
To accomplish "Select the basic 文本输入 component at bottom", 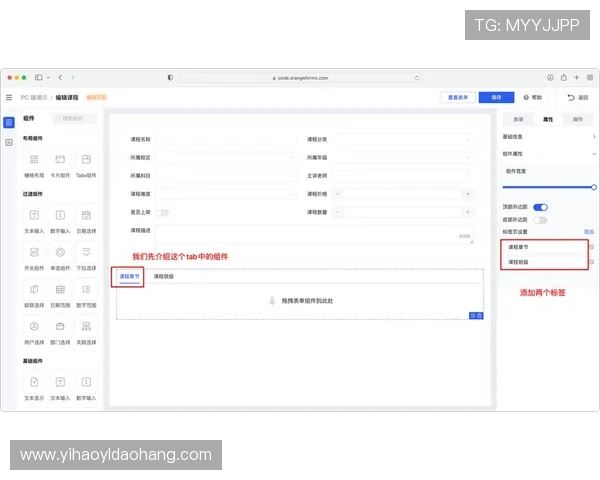I will tap(60, 387).
